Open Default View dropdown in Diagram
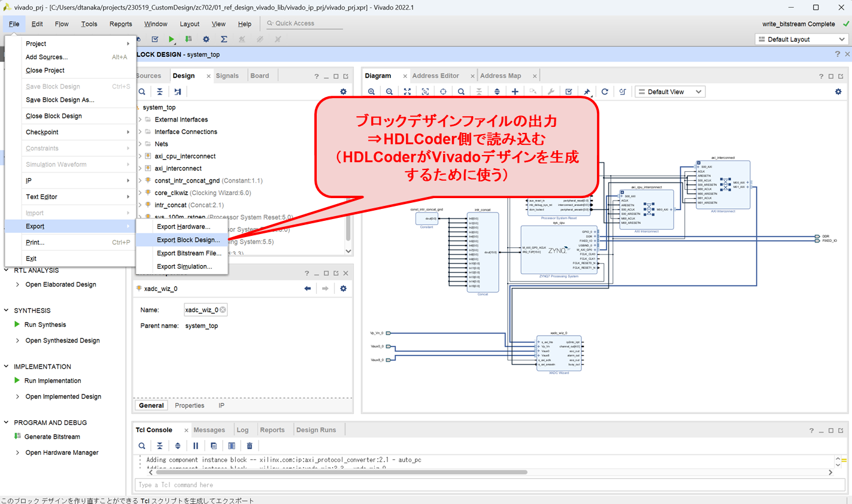Viewport: 852px width, 504px height. click(670, 92)
